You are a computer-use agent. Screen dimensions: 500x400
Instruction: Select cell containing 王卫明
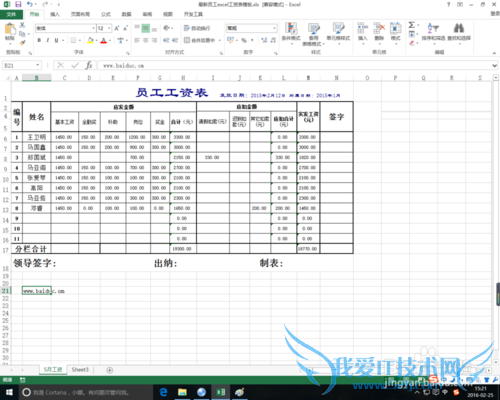click(36, 137)
